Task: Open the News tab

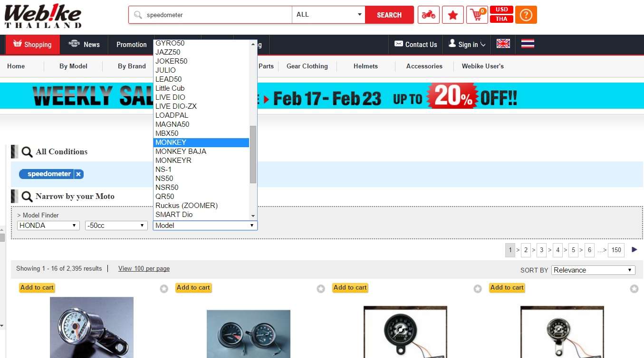Action: click(x=84, y=44)
